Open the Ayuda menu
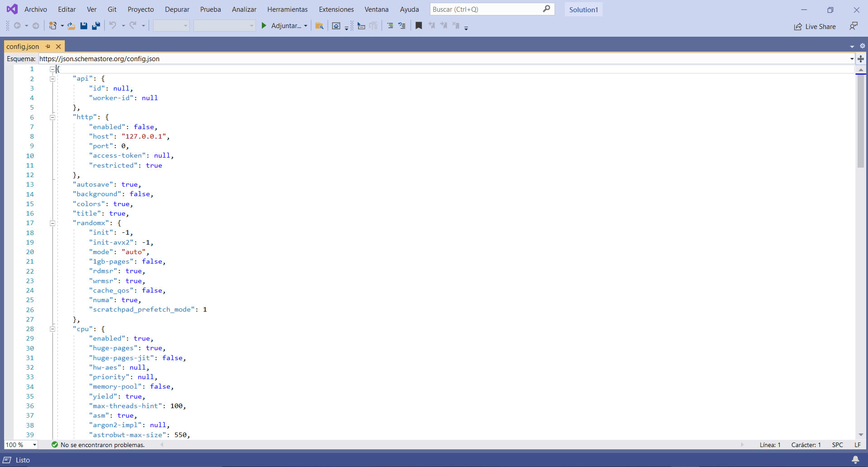This screenshot has height=467, width=868. pyautogui.click(x=409, y=9)
